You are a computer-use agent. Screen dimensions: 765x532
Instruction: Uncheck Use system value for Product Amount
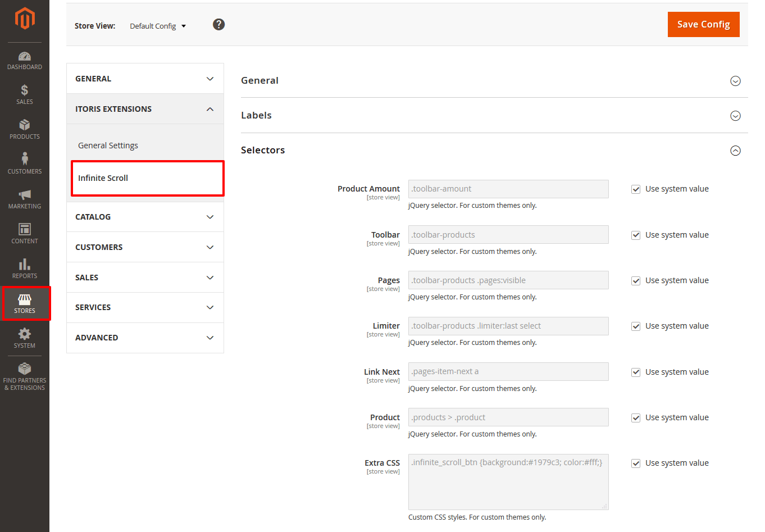[636, 189]
